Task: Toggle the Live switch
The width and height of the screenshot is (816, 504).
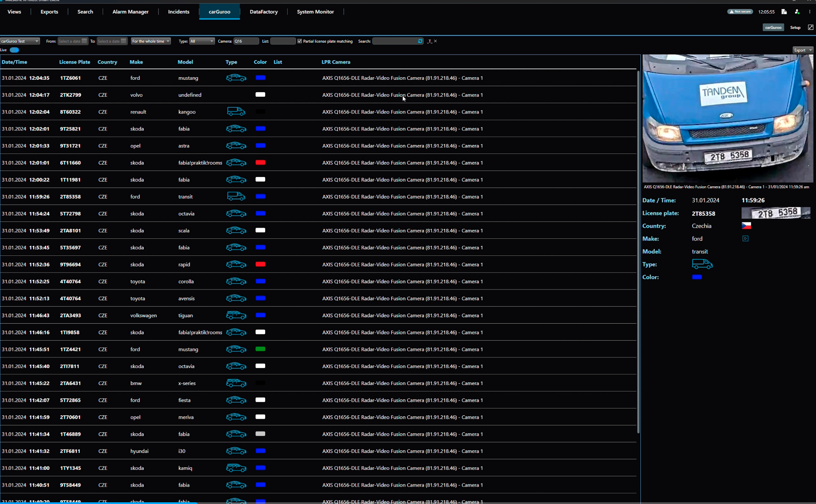Action: (14, 50)
